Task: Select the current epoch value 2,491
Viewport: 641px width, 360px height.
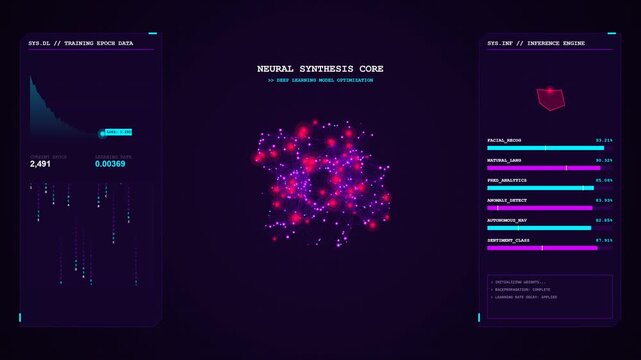Action: 40,164
